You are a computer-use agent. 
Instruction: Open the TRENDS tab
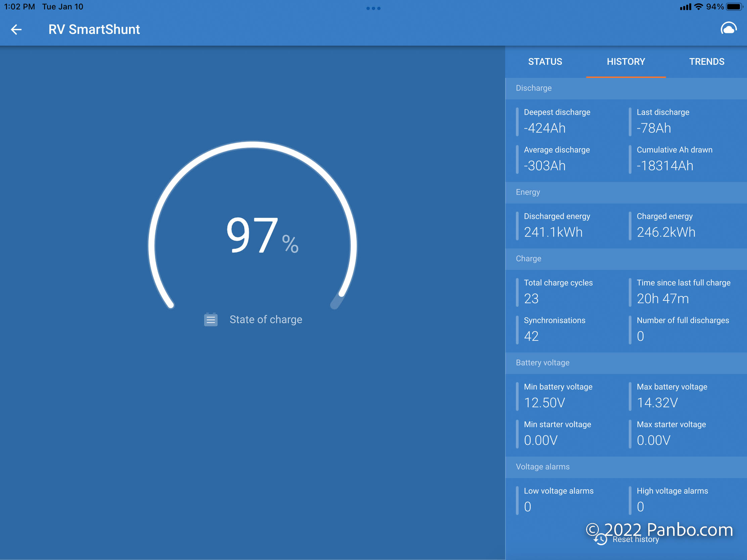pos(706,62)
